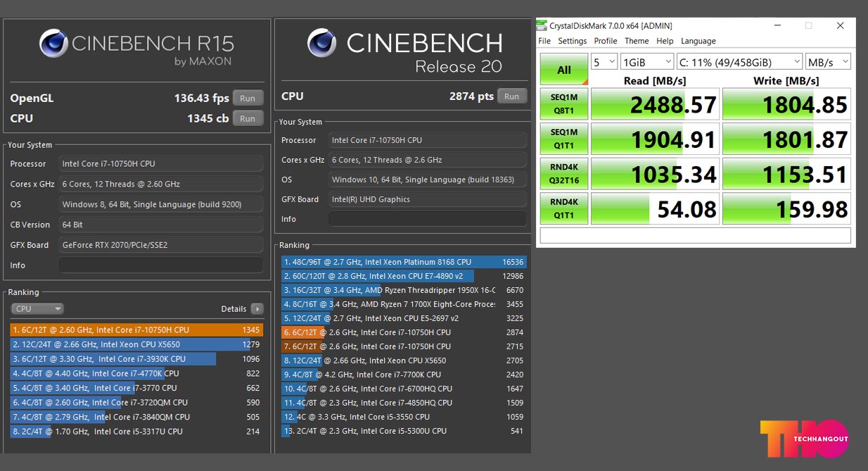Select the i7-3840QM 505 ranking row
The height and width of the screenshot is (471, 868).
click(x=136, y=417)
